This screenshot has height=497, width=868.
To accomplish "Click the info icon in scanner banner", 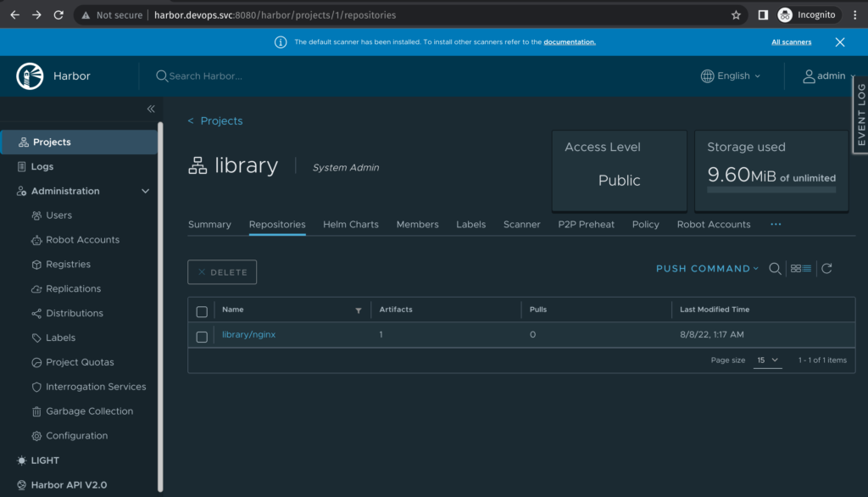I will point(281,42).
